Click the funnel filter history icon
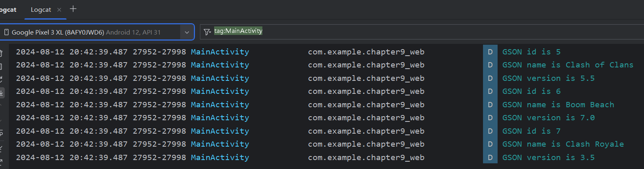The image size is (644, 169). (207, 32)
